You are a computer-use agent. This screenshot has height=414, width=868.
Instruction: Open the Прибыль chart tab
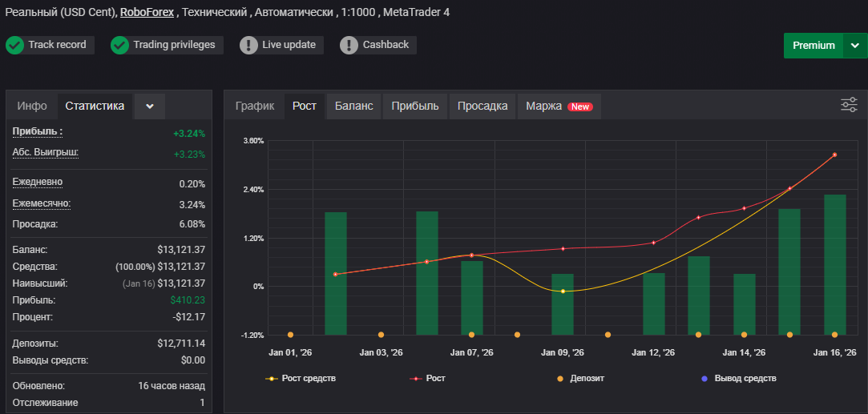[415, 107]
